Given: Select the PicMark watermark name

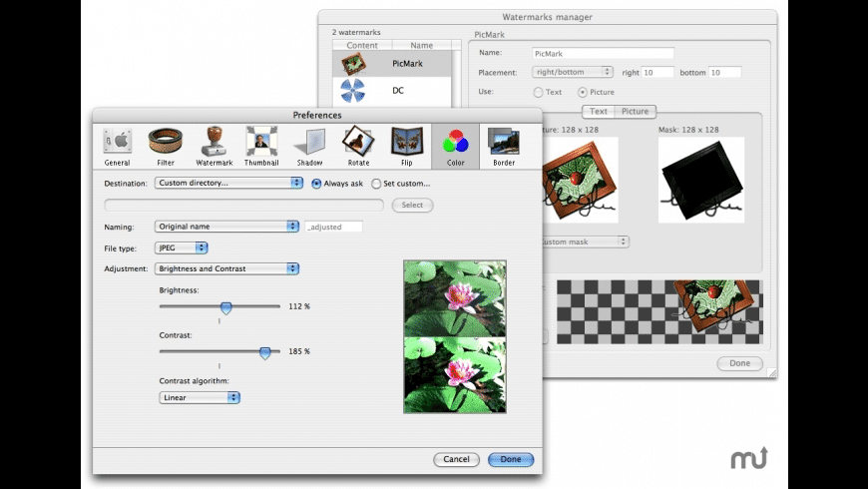Looking at the screenshot, I should pyautogui.click(x=407, y=64).
